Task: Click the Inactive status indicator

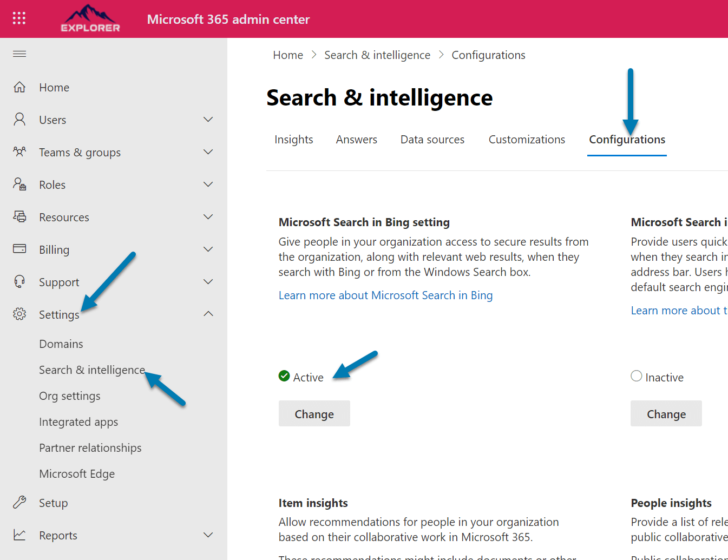Action: click(637, 376)
